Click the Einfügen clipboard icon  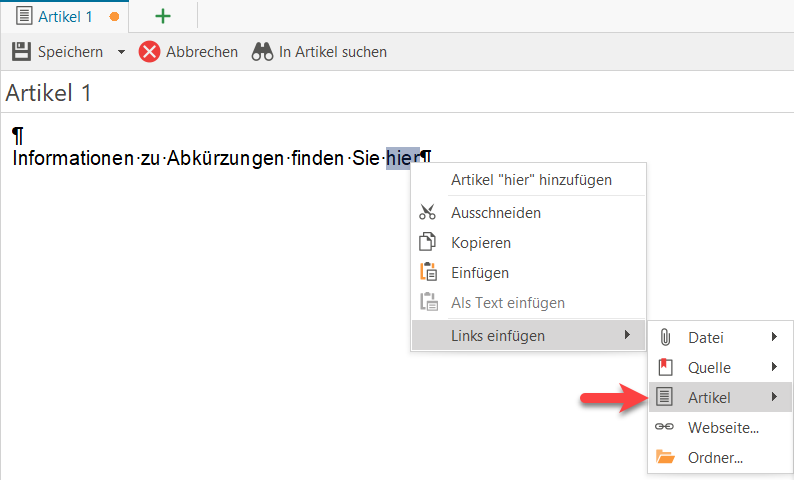pyautogui.click(x=428, y=273)
